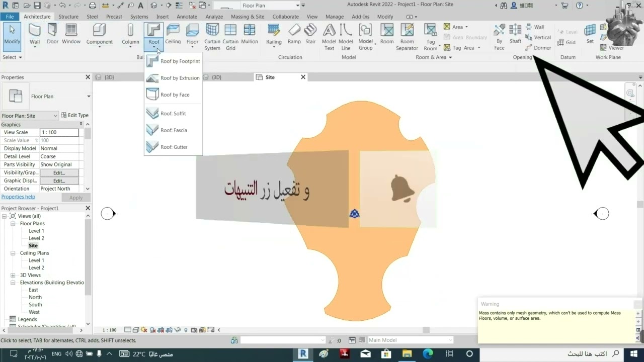Collapse the Graphics properties section
The height and width of the screenshot is (362, 644).
[x=80, y=124]
